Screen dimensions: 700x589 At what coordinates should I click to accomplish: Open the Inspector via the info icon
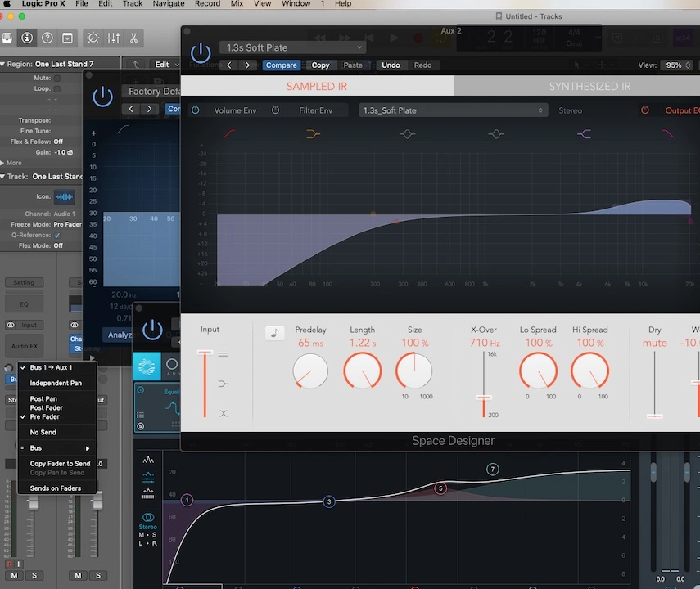[x=28, y=38]
